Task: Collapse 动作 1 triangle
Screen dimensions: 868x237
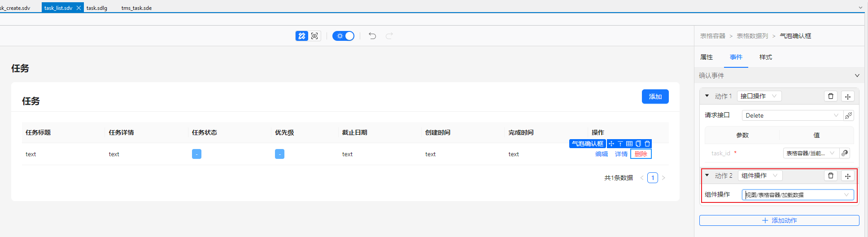Action: pos(707,96)
